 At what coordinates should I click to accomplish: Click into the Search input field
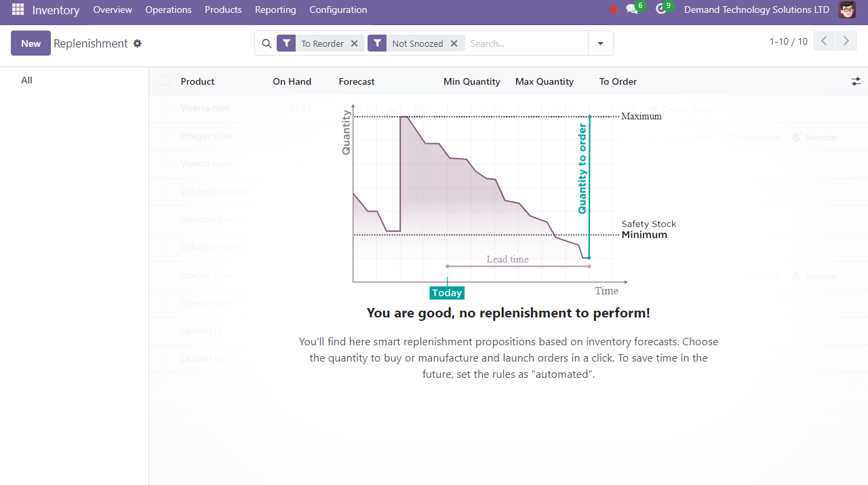point(526,43)
